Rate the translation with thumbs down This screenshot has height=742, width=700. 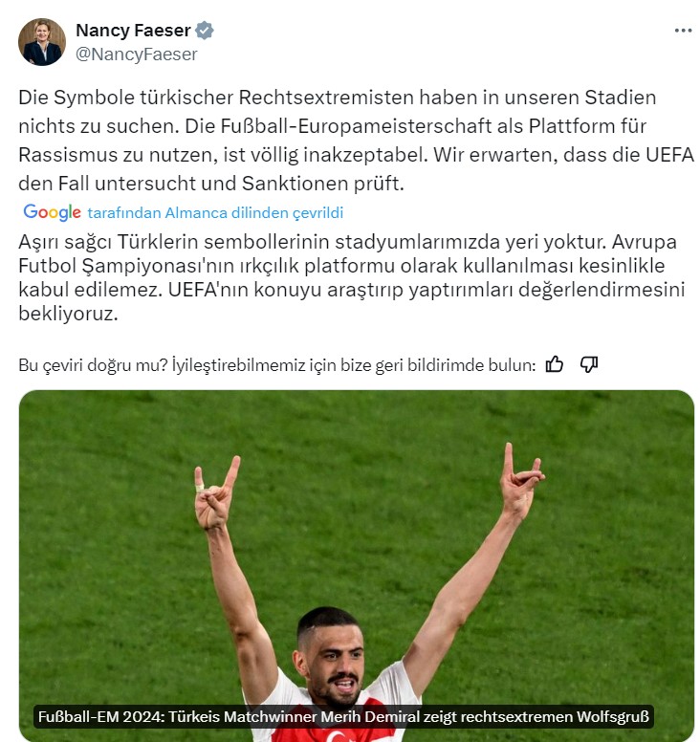589,364
